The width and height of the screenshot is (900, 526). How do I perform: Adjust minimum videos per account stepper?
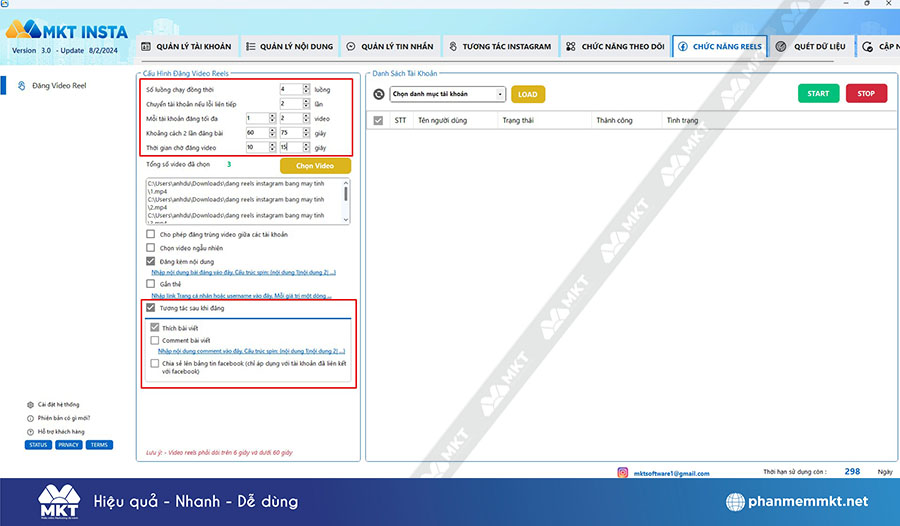click(272, 118)
